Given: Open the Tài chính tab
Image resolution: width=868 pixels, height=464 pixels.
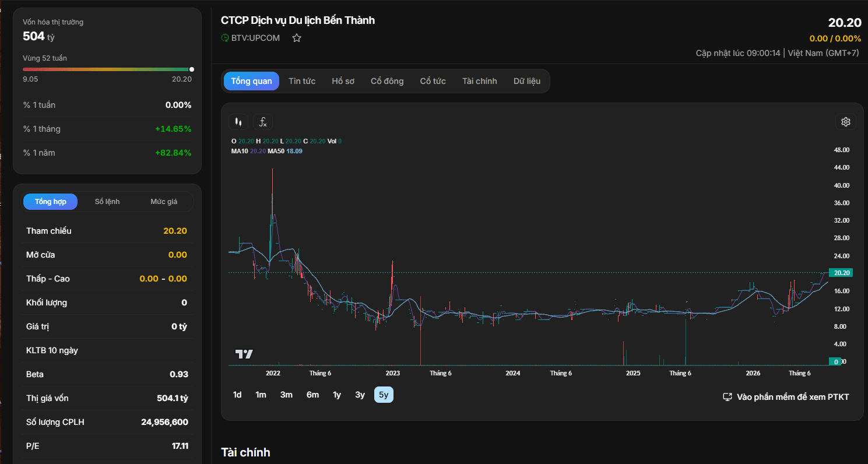Looking at the screenshot, I should pos(480,81).
